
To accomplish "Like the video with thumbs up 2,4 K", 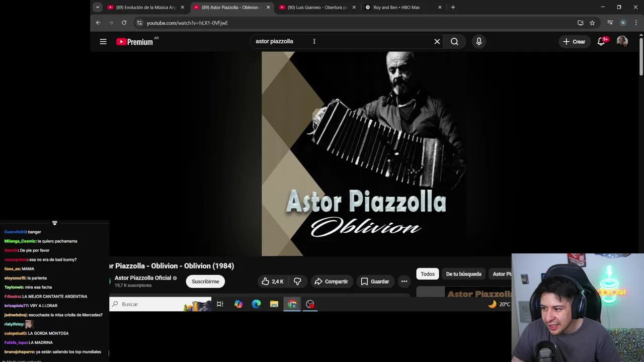I will coord(272,282).
